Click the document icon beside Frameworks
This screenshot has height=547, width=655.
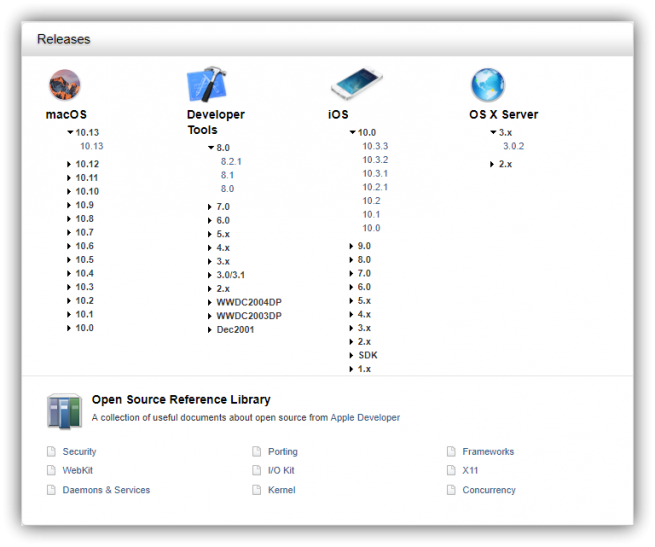coord(451,451)
